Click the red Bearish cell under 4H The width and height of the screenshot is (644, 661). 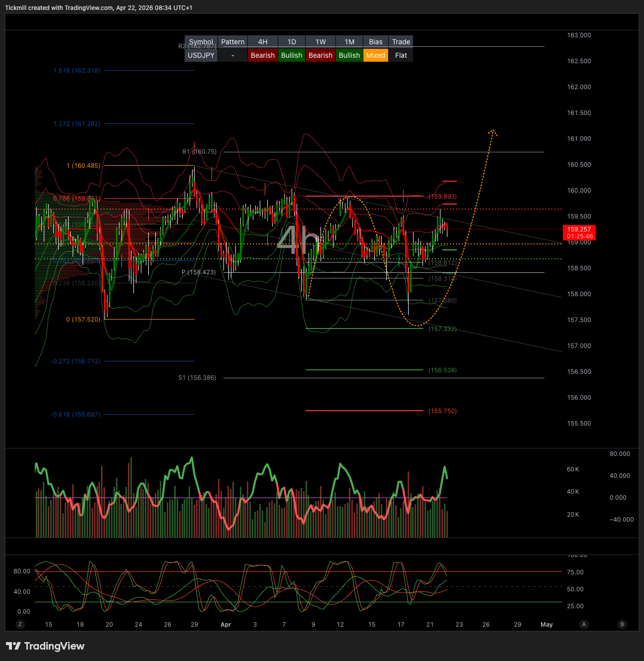[262, 55]
